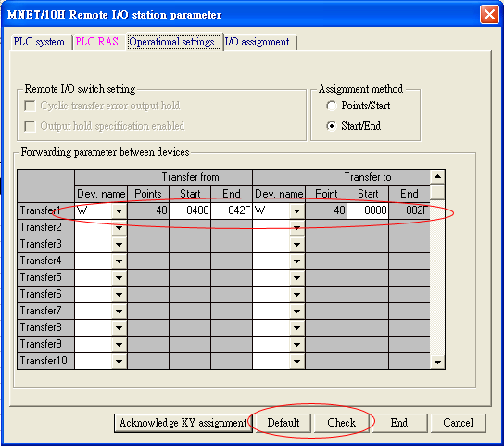The height and width of the screenshot is (446, 504).
Task: Click Transfer1 source Start field 0400
Action: tap(190, 210)
